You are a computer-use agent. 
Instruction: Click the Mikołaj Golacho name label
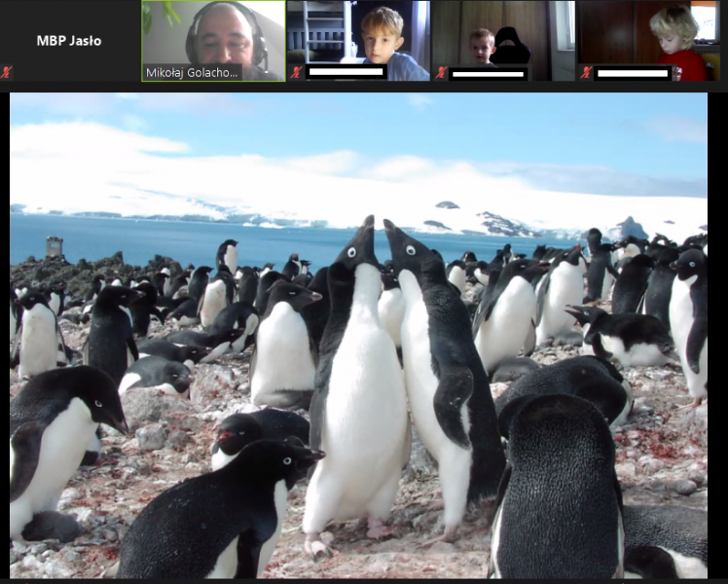(192, 72)
